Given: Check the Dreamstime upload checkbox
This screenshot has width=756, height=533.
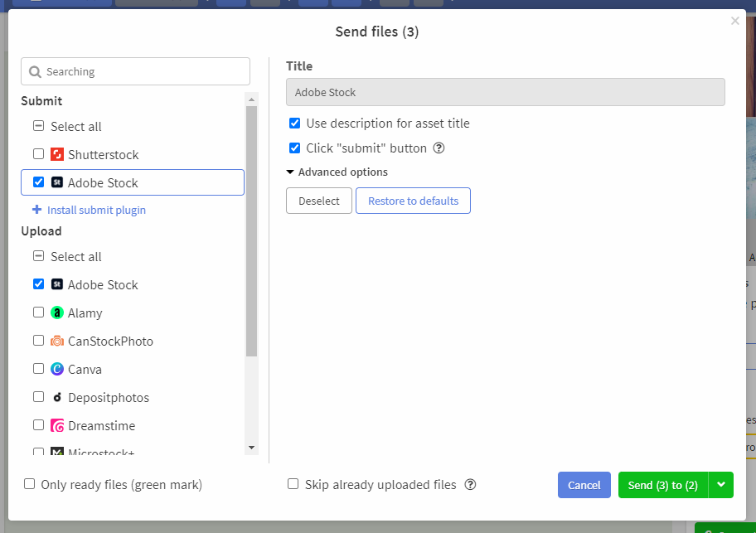Looking at the screenshot, I should [38, 424].
